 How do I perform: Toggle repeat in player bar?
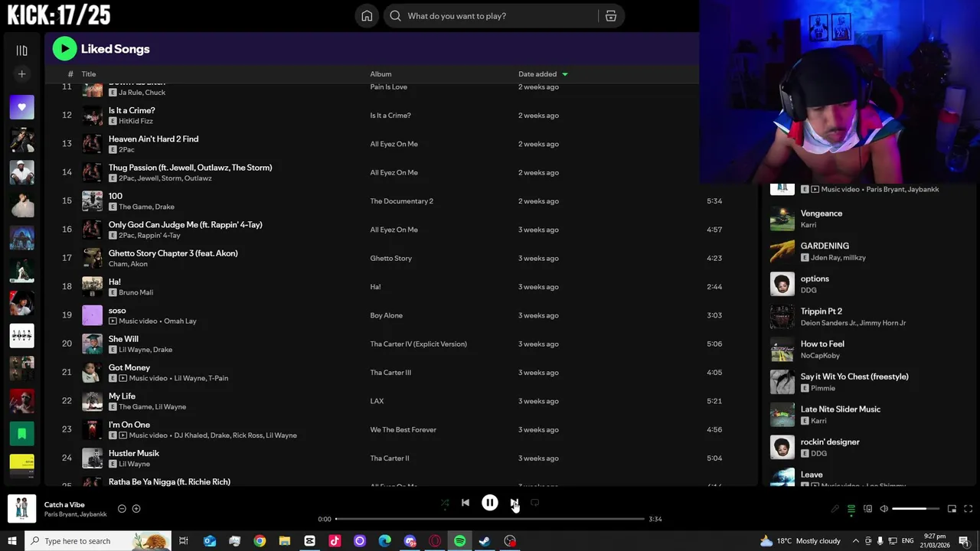click(x=535, y=503)
